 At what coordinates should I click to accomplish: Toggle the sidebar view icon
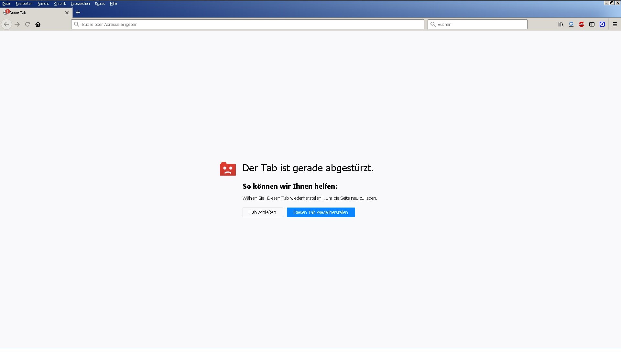point(592,24)
